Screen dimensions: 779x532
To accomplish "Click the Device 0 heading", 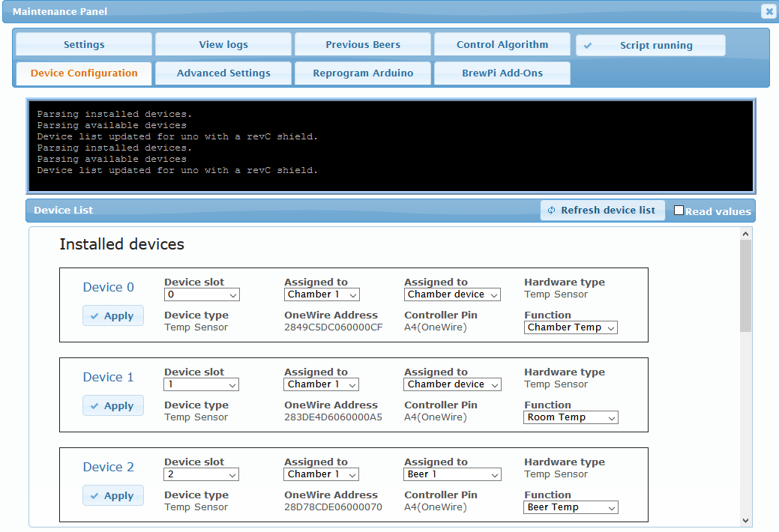I will (x=108, y=287).
